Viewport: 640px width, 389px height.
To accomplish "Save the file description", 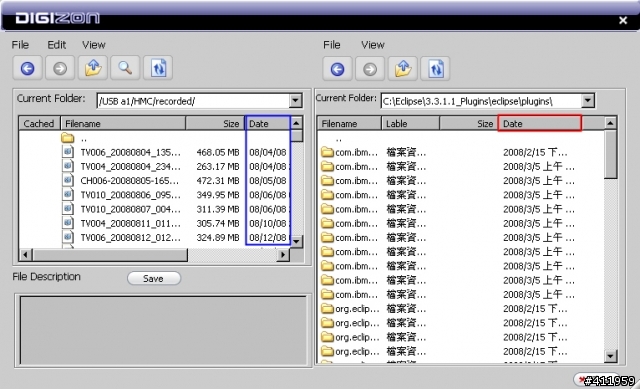I will pyautogui.click(x=154, y=278).
